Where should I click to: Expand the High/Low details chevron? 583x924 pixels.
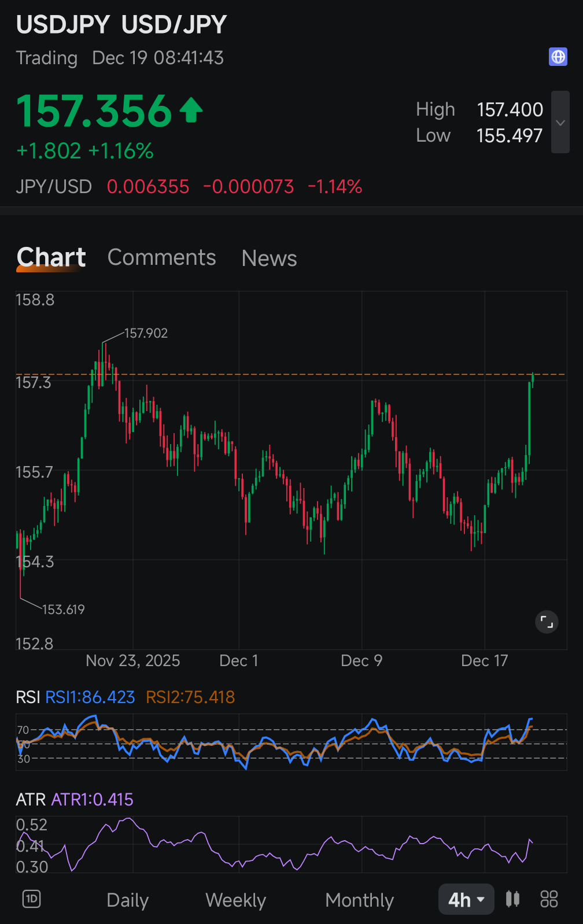click(x=560, y=122)
